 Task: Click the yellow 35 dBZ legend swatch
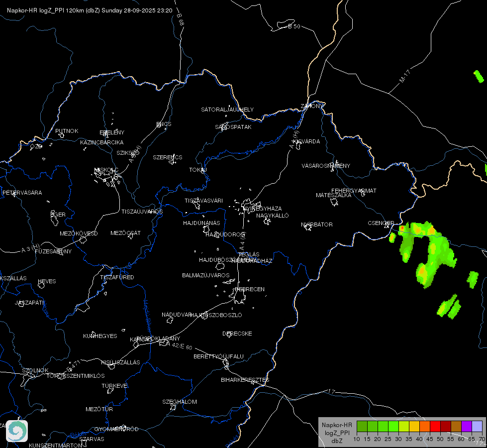tap(414, 427)
